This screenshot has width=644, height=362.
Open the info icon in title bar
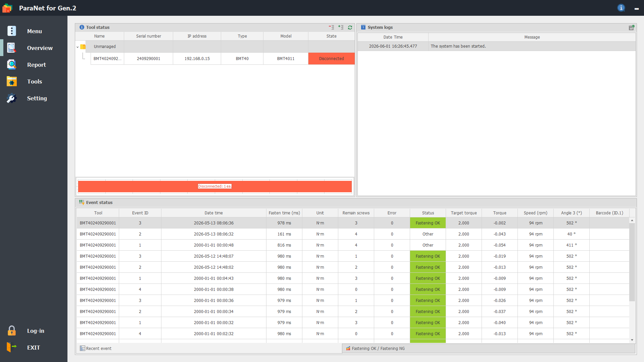(x=621, y=8)
